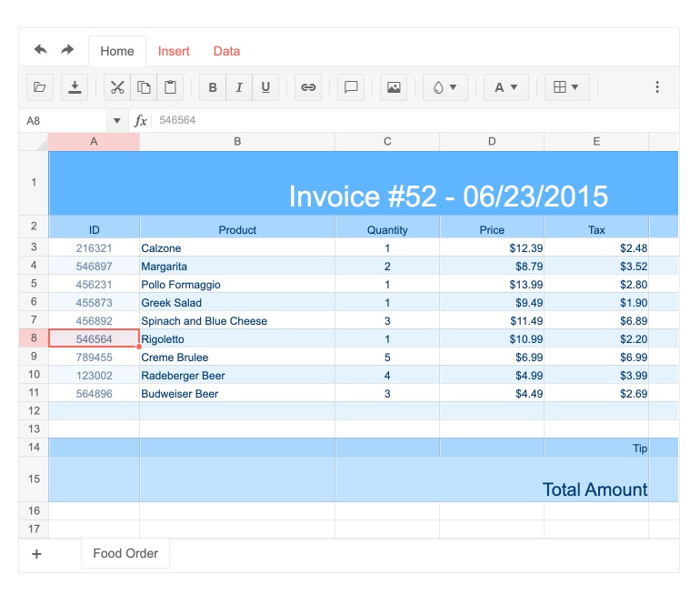Click the Paste clipboard icon

coord(170,87)
